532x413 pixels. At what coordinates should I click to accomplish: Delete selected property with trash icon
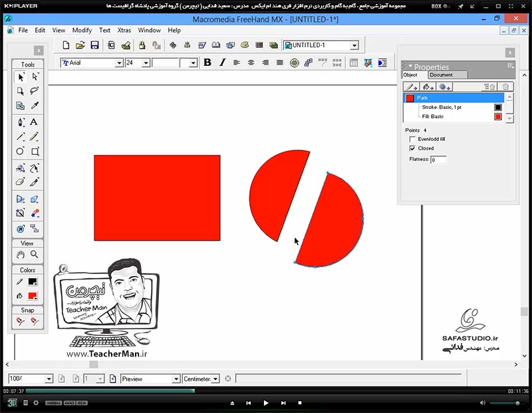pos(505,87)
